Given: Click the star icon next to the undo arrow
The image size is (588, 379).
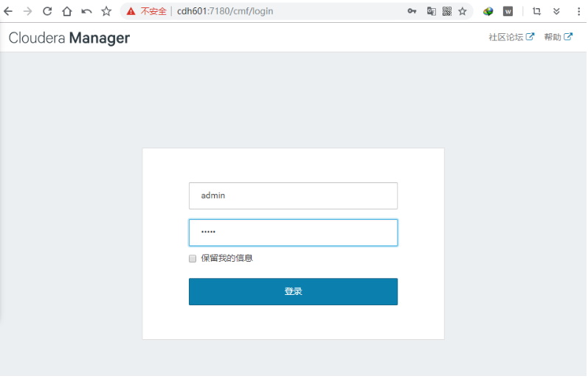Looking at the screenshot, I should [106, 11].
